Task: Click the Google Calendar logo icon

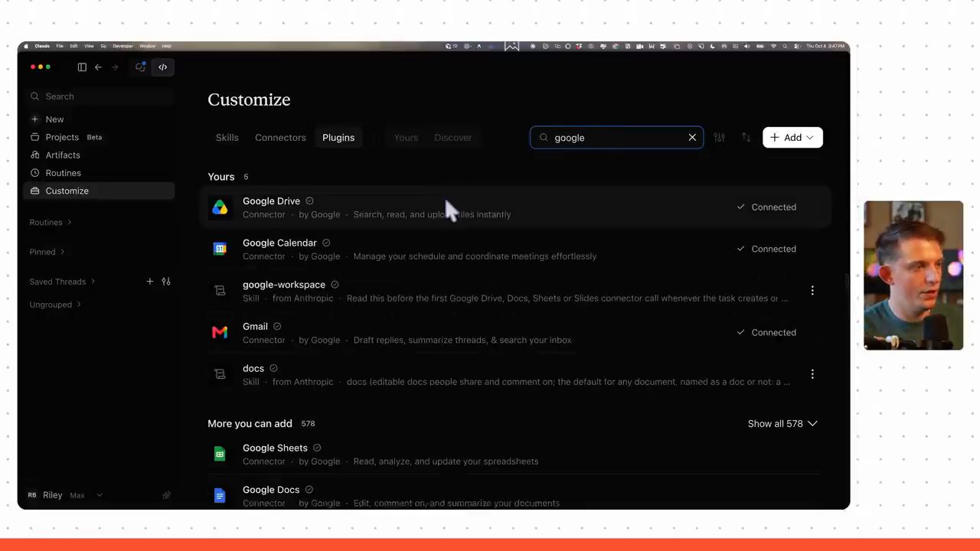Action: tap(220, 249)
